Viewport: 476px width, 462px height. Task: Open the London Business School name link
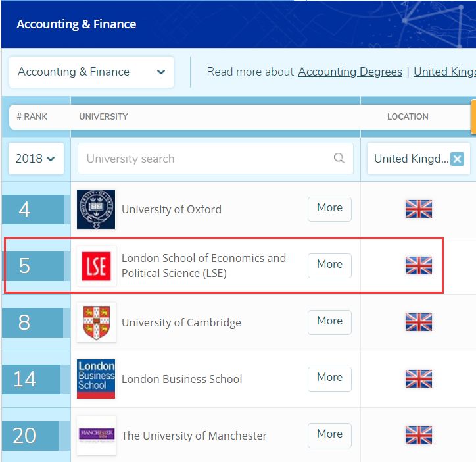pyautogui.click(x=182, y=379)
